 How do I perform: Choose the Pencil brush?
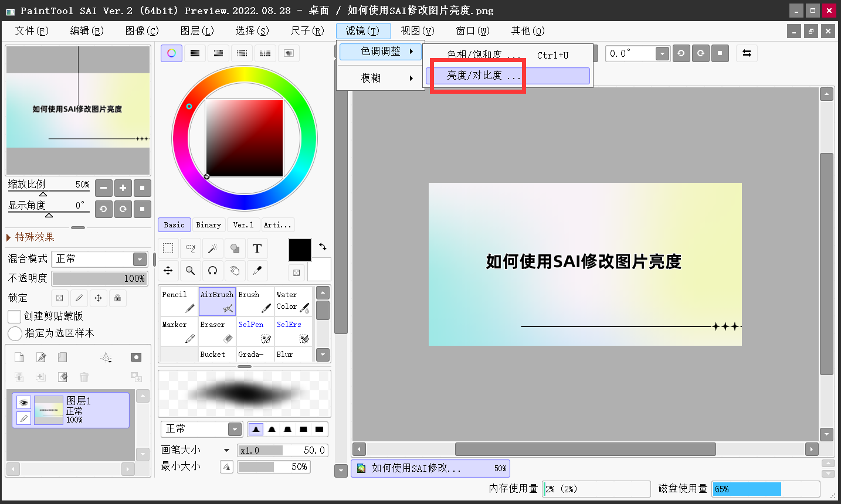[178, 301]
